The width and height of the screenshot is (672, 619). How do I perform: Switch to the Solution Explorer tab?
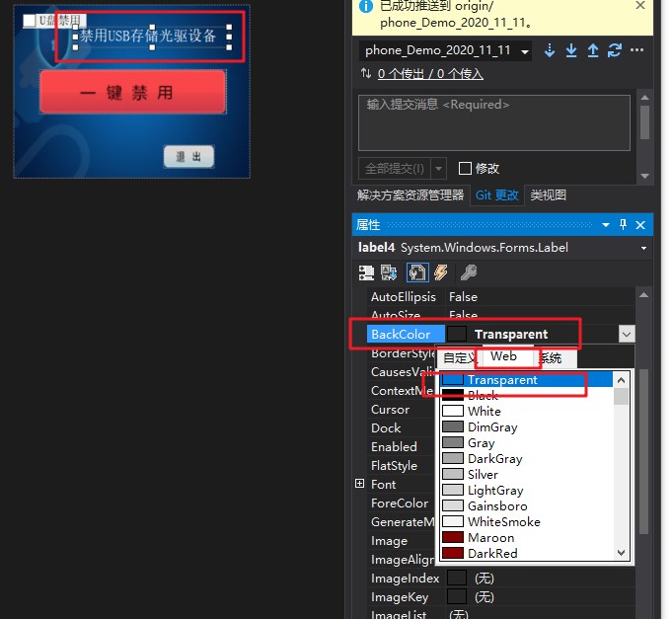coord(411,195)
